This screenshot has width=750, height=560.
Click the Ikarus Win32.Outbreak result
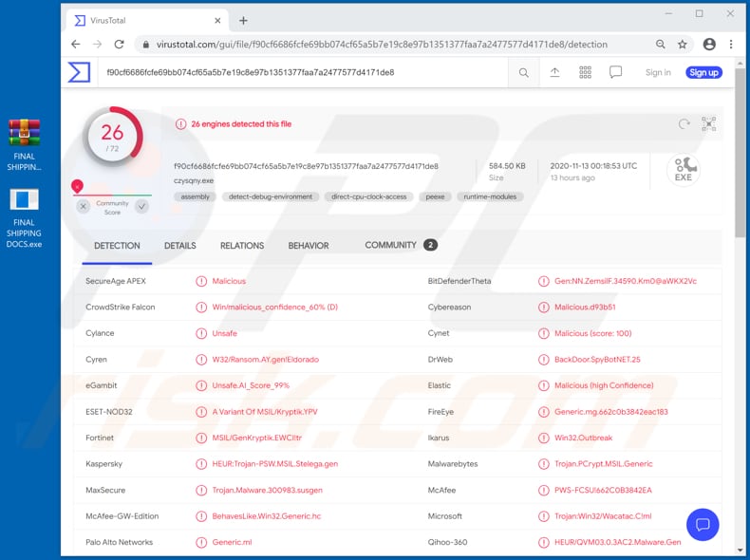tap(583, 439)
